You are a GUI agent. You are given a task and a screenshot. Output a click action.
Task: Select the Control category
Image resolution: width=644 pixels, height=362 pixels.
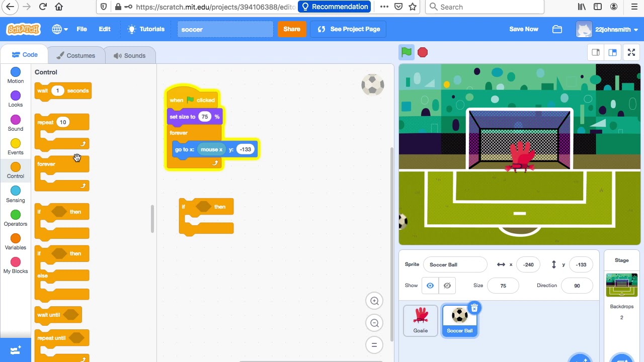click(x=16, y=170)
